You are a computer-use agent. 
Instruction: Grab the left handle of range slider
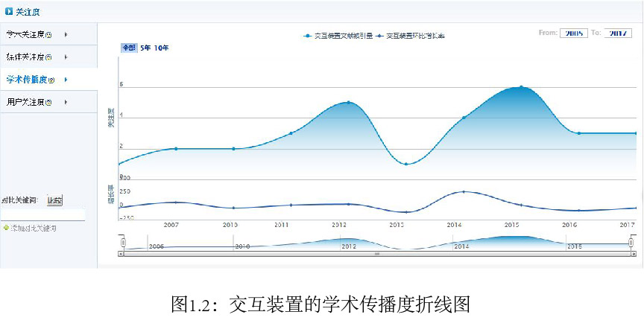(123, 242)
